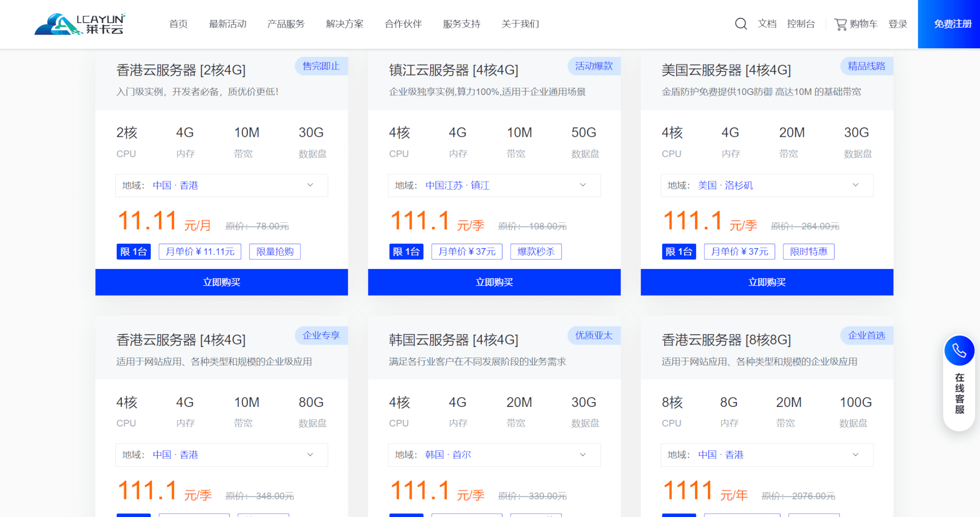Buy now on 美国云服务器 card
The image size is (980, 517).
[x=767, y=282]
